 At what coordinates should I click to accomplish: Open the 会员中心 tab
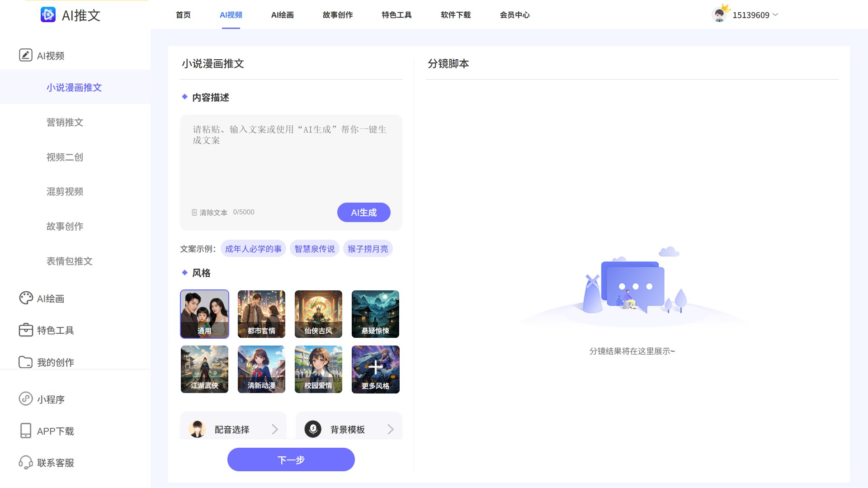514,15
